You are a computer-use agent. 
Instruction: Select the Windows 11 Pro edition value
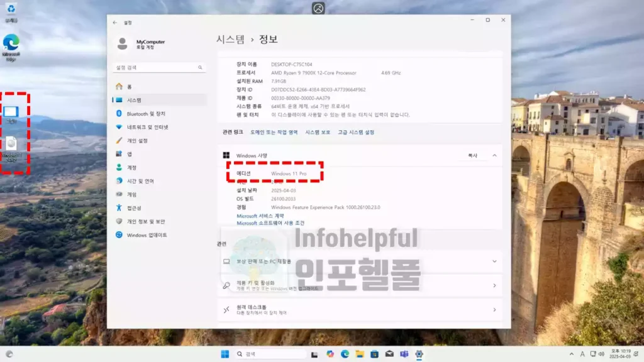[x=289, y=173]
